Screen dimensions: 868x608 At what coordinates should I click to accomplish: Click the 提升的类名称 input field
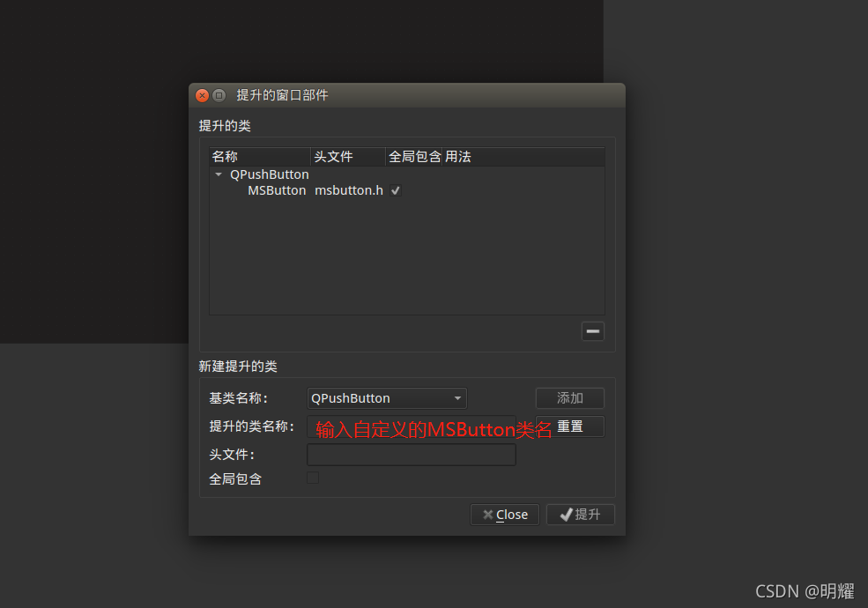[412, 426]
